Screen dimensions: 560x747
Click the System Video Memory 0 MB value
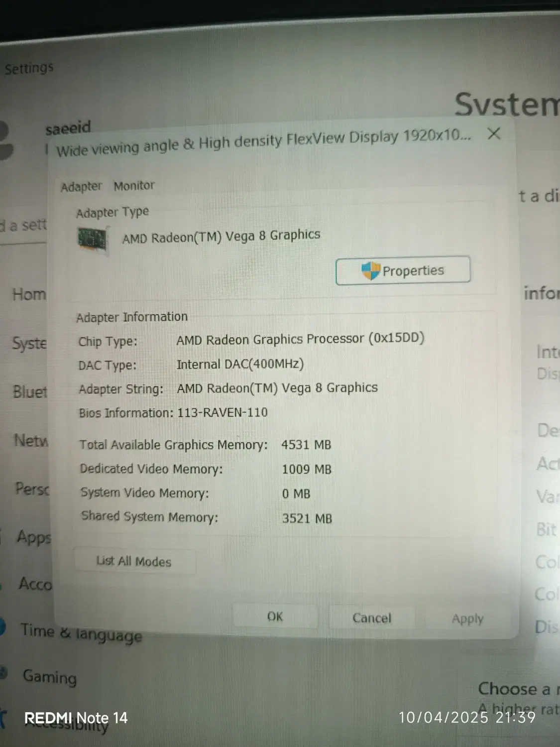(296, 494)
